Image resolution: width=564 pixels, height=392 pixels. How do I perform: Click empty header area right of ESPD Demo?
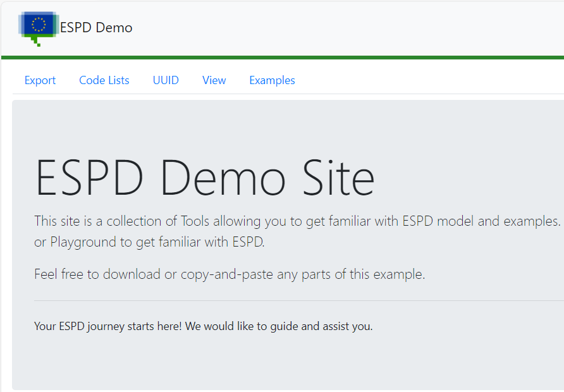pos(348,28)
